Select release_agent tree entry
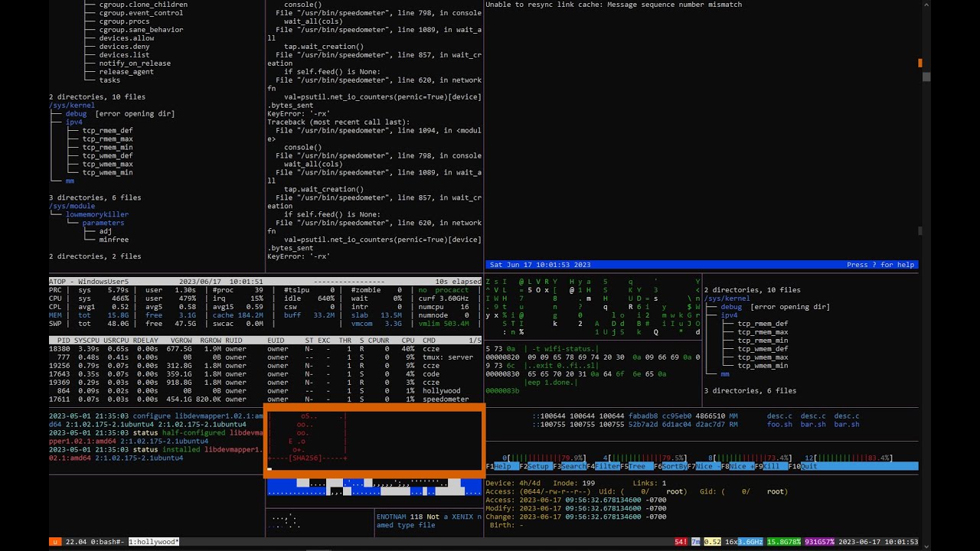 [126, 72]
